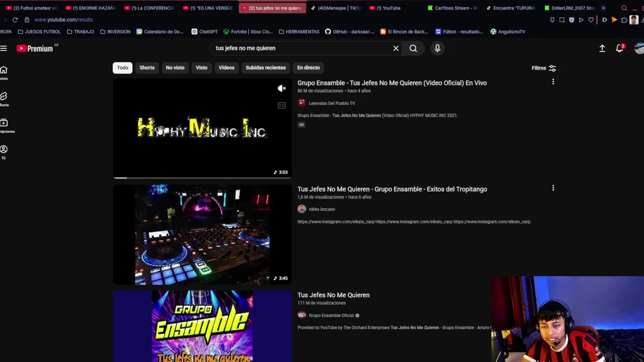Image resolution: width=644 pixels, height=362 pixels.
Task: Open the Fútbol resultado... bookmark
Action: coord(459,32)
